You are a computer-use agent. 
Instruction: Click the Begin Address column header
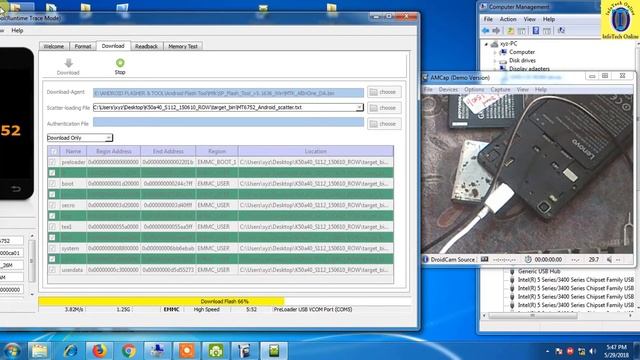click(x=114, y=151)
